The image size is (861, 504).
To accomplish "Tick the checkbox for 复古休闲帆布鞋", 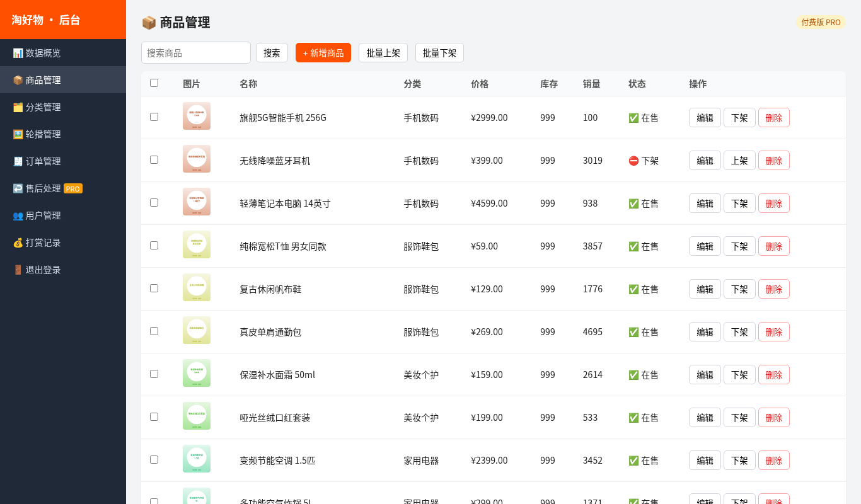I will click(x=154, y=288).
